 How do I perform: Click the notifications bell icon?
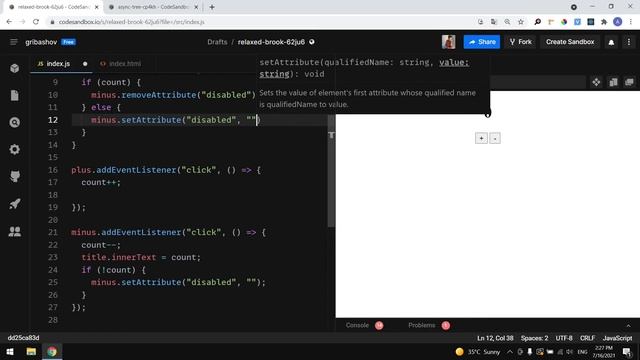(x=611, y=42)
